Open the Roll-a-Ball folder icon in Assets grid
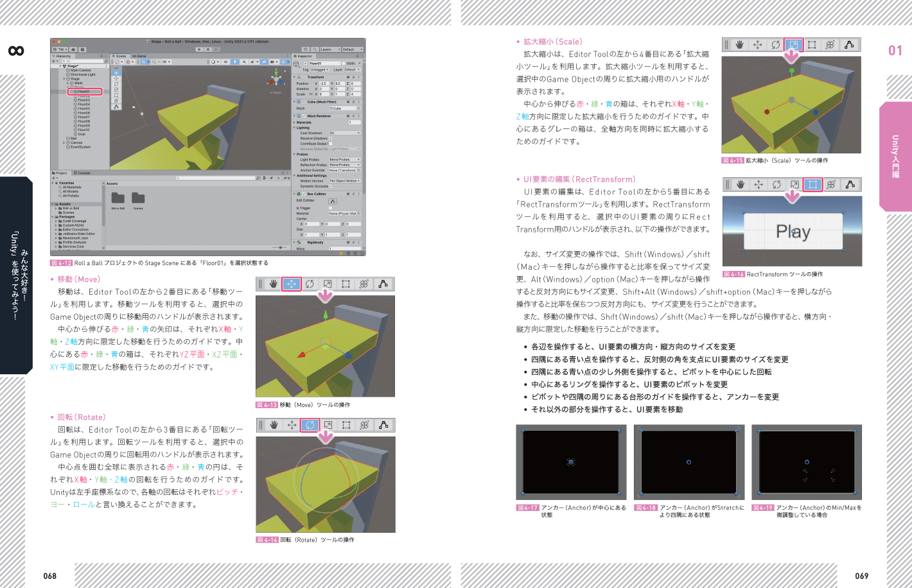This screenshot has height=588, width=912. pos(118,198)
